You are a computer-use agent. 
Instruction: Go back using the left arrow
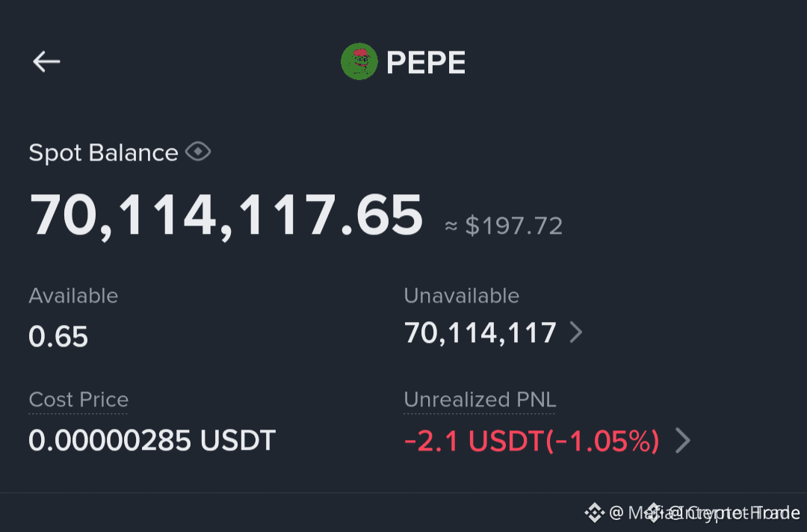click(x=46, y=62)
